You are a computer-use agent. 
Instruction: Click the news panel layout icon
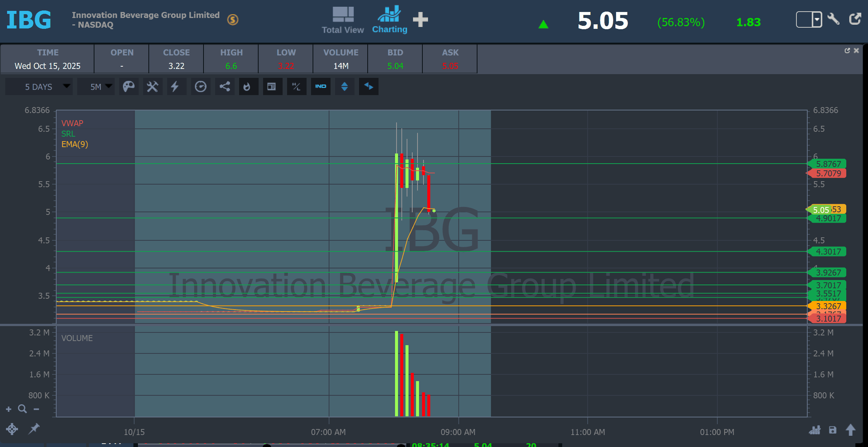tap(272, 87)
